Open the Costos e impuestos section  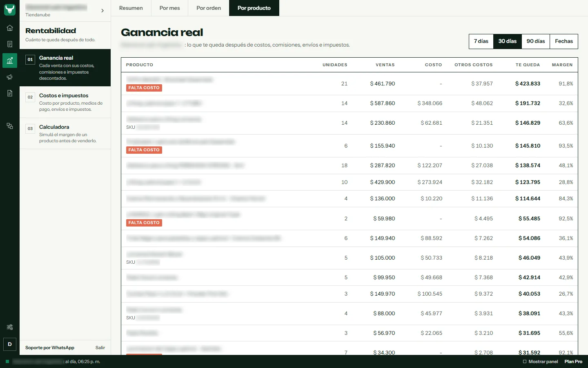(65, 102)
